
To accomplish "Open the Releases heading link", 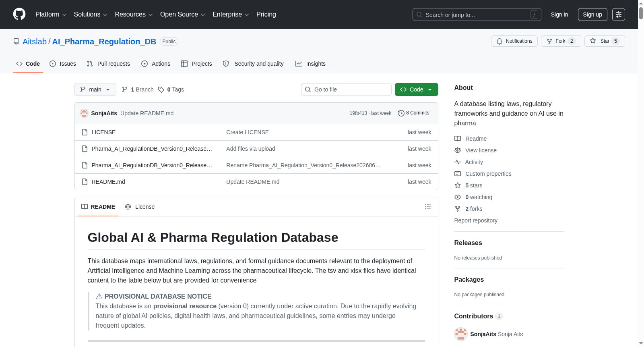I will (468, 243).
